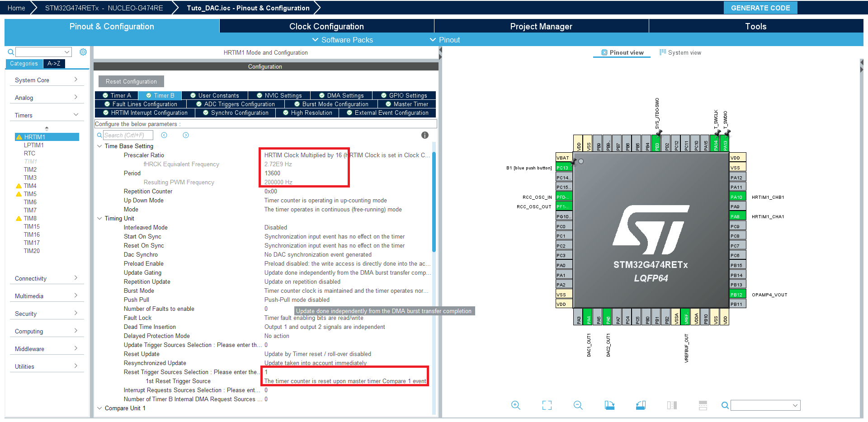This screenshot has width=868, height=422.
Task: Go to the next parameter search result
Action: 186,135
